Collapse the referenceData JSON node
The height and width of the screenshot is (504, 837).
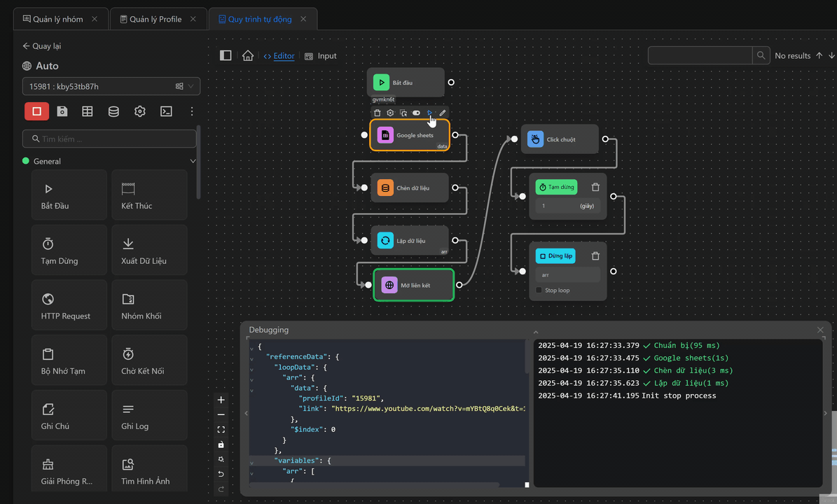pyautogui.click(x=252, y=357)
